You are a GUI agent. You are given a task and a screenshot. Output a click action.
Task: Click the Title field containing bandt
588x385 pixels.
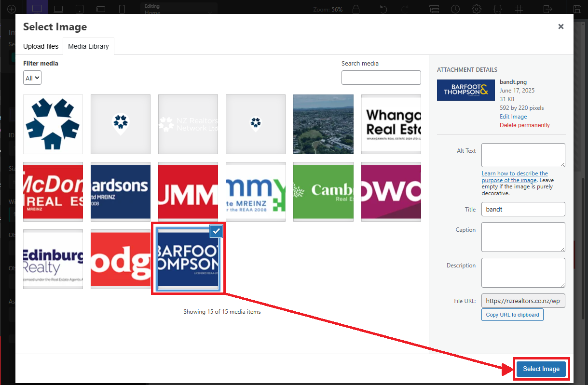pyautogui.click(x=523, y=209)
